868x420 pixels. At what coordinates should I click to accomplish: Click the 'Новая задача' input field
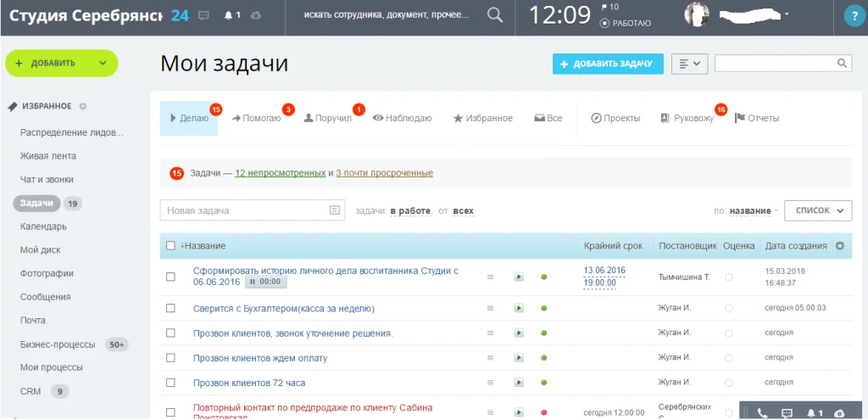pyautogui.click(x=246, y=210)
